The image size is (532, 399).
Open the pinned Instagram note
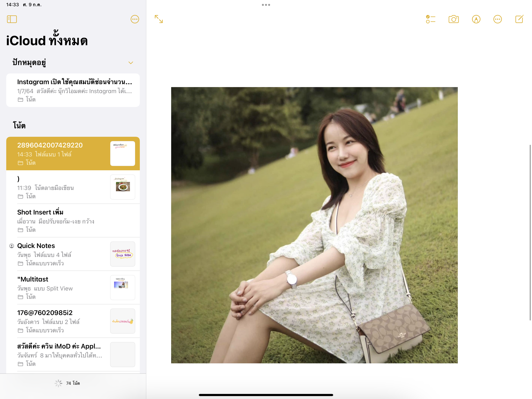pyautogui.click(x=73, y=90)
